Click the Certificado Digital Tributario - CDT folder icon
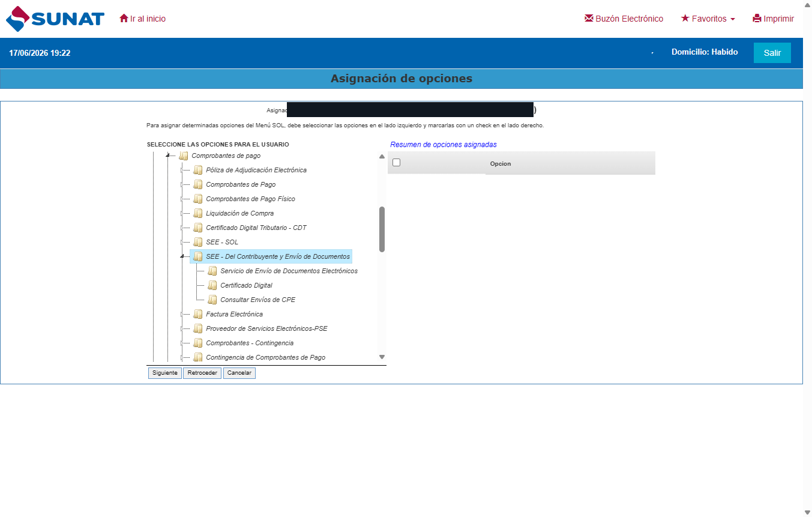812x517 pixels. 198,228
